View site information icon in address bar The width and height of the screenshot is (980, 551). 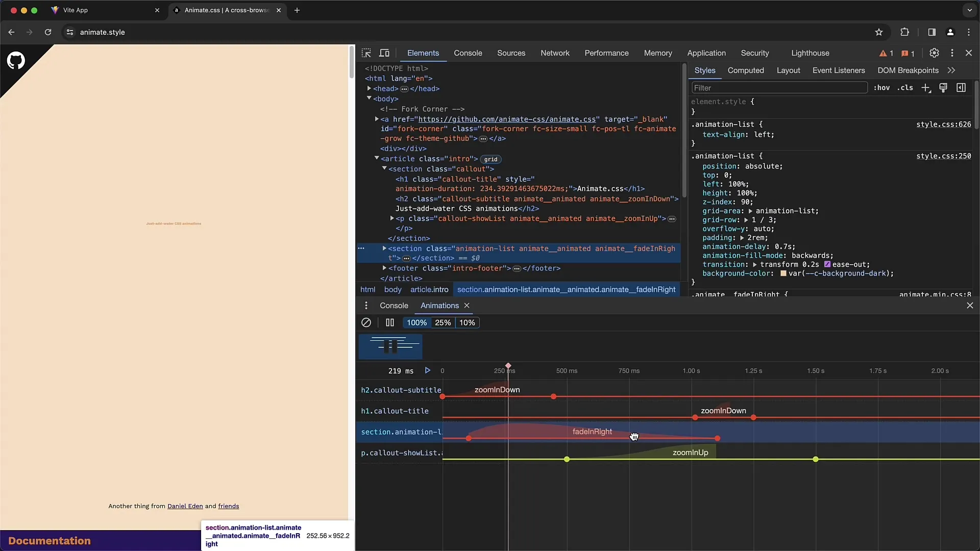click(70, 32)
